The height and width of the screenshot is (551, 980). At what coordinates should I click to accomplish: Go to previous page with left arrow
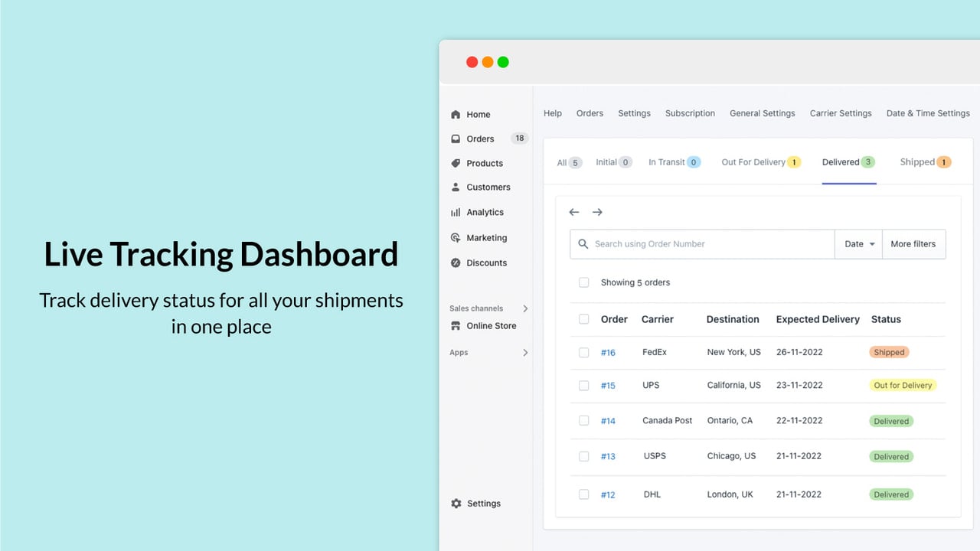point(574,212)
